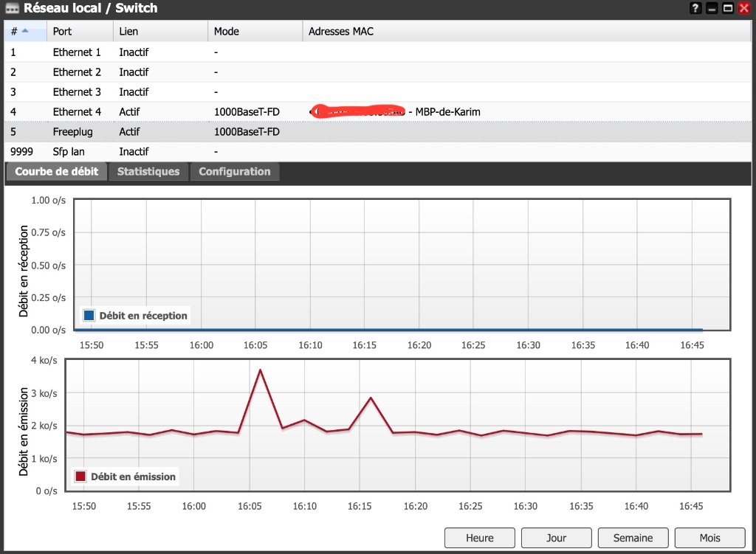Select the Courbe de débit tab
Screen dimensions: 756x554
coord(56,171)
